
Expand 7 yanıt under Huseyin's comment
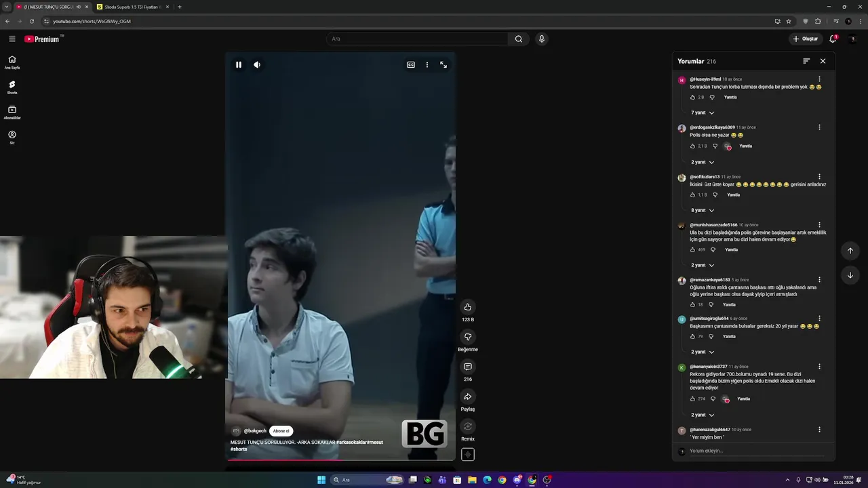pos(703,113)
